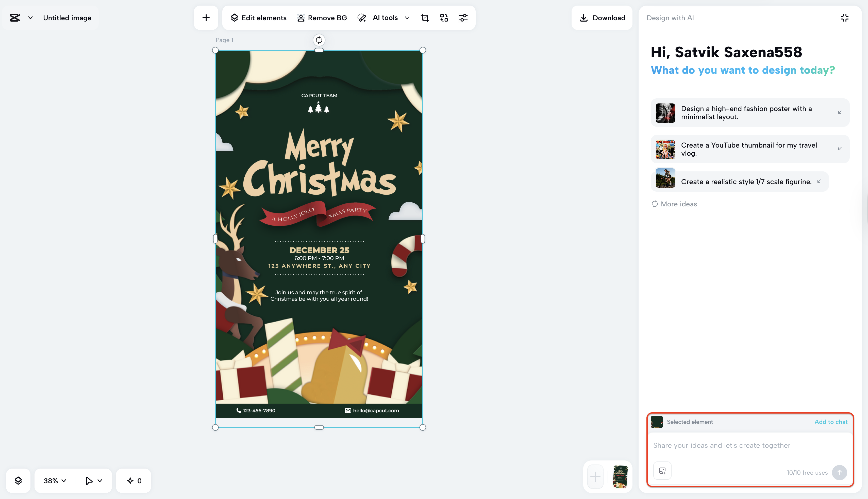This screenshot has height=499, width=868.
Task: Click the smart layout icon in toolbar
Action: point(444,18)
